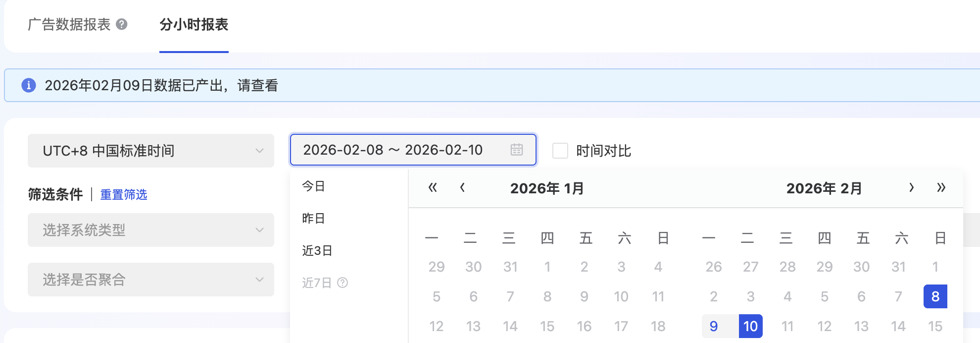
Task: Go to next month with right arrow
Action: tap(911, 188)
